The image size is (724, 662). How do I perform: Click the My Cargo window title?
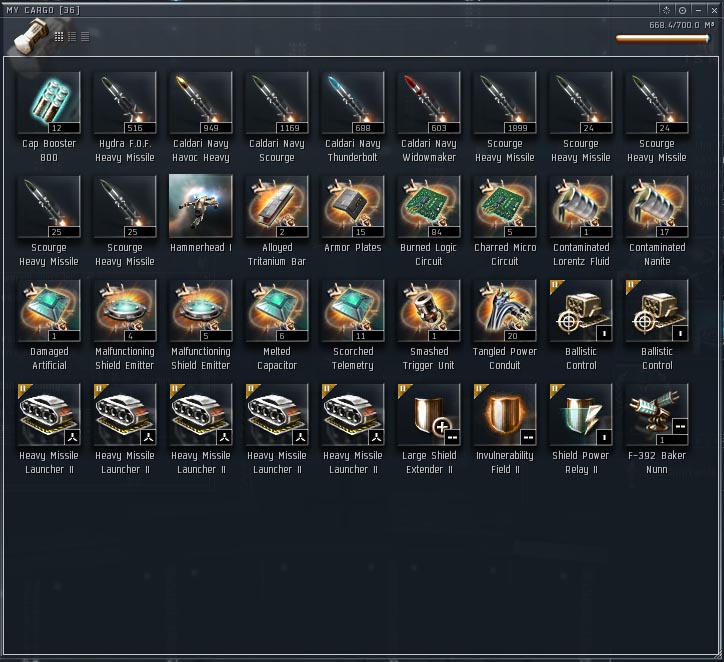(43, 10)
